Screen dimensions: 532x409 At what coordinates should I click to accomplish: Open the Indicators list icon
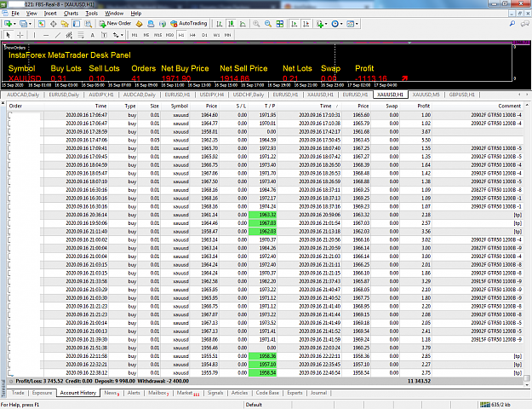[x=319, y=24]
